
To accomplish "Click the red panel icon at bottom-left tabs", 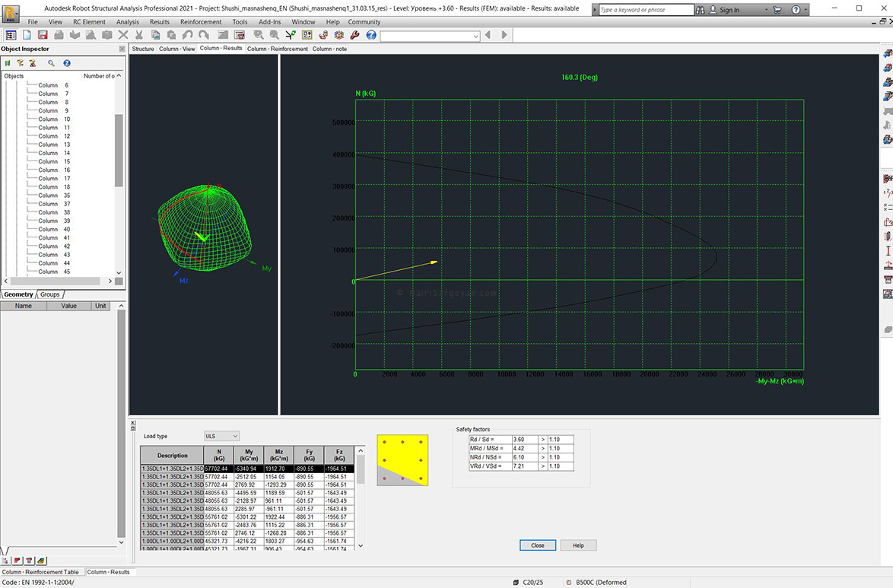I will tap(17, 561).
